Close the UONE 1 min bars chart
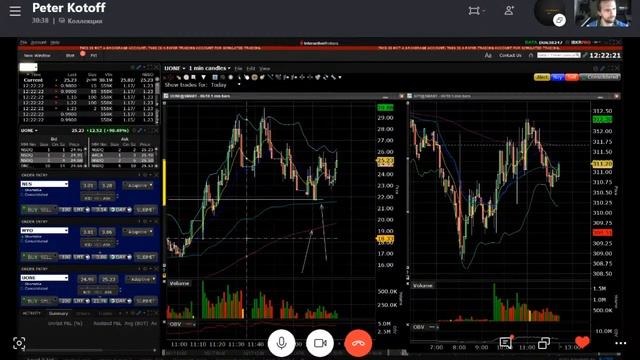The image size is (640, 360). click(x=401, y=96)
